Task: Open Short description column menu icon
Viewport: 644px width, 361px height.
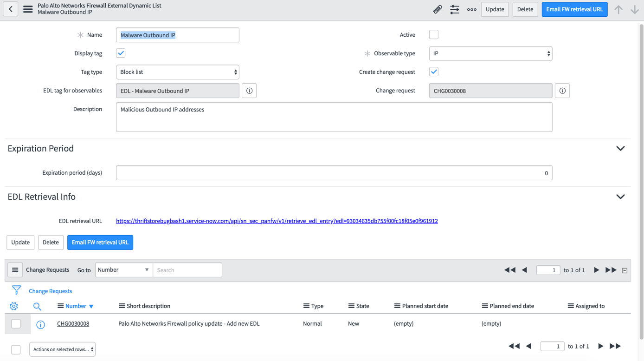Action: coord(122,306)
